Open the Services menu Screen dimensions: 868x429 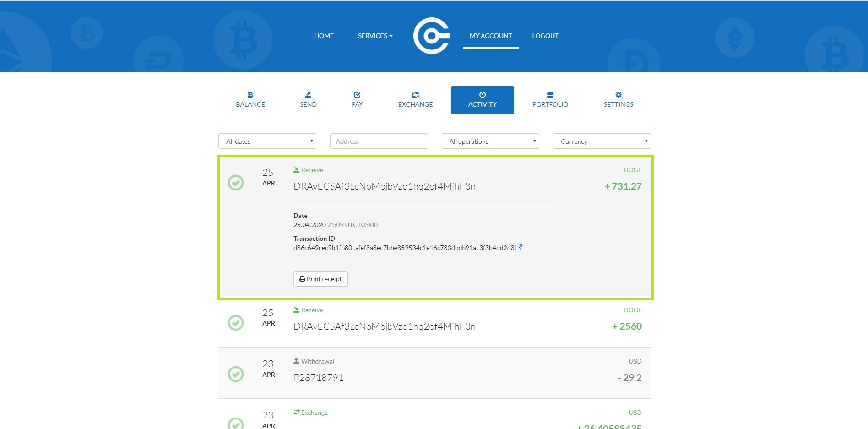click(375, 36)
